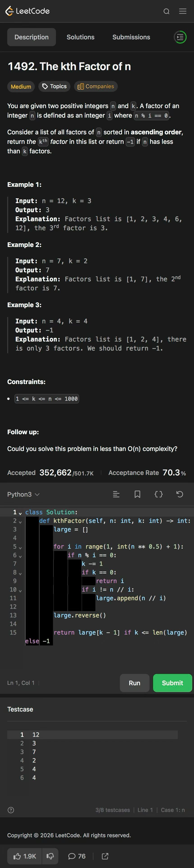This screenshot has height=868, width=194.
Task: Reset code with the undo arrow icon
Action: point(180,494)
